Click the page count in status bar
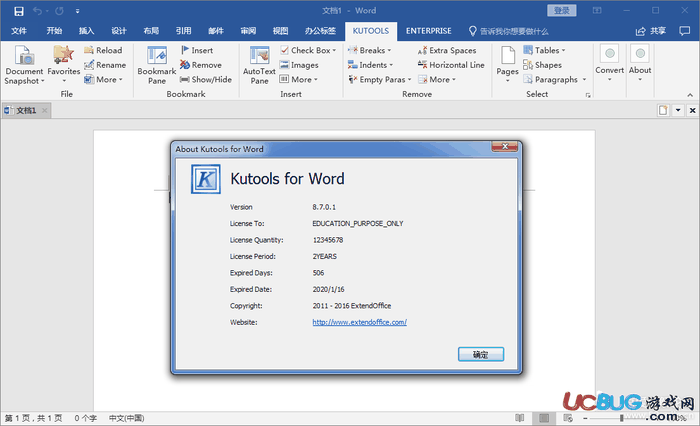This screenshot has width=700, height=426. point(33,418)
